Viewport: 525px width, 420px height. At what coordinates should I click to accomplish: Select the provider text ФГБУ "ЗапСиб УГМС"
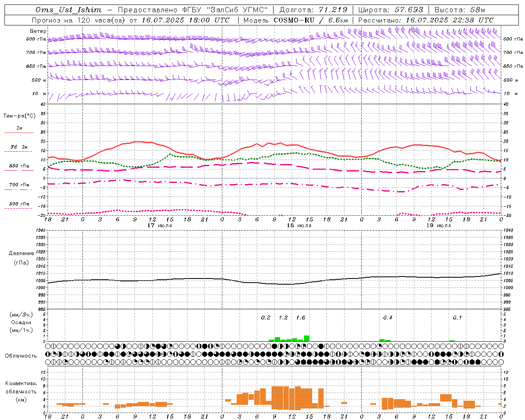click(x=225, y=10)
